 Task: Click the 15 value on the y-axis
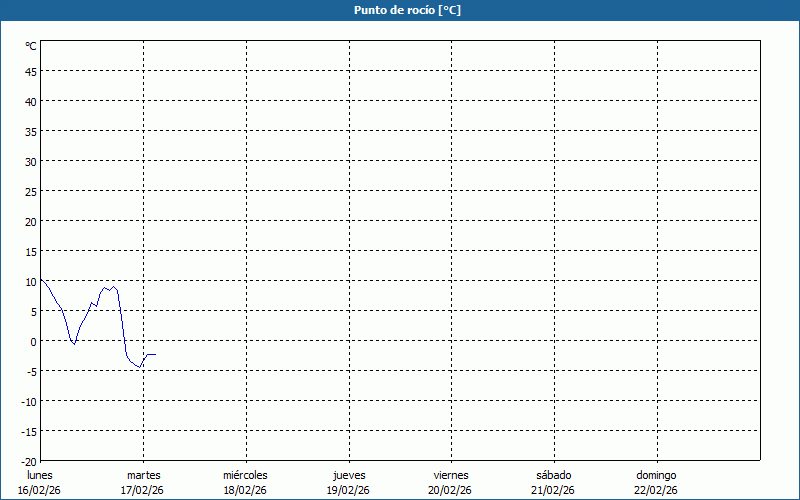(x=31, y=252)
